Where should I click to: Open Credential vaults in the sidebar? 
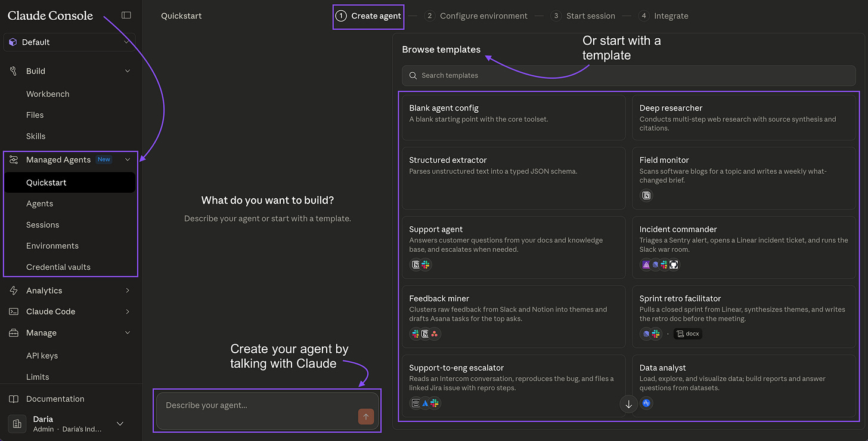coord(58,267)
